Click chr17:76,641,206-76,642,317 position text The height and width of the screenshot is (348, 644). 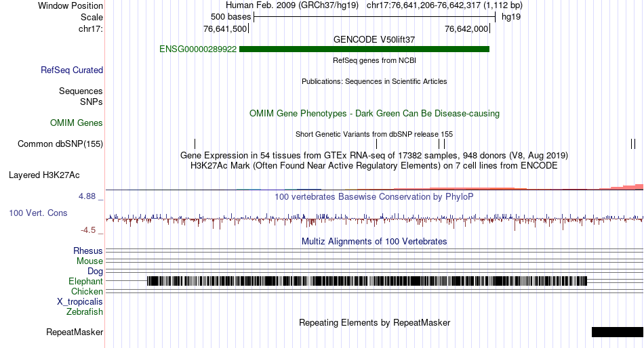(x=445, y=5)
